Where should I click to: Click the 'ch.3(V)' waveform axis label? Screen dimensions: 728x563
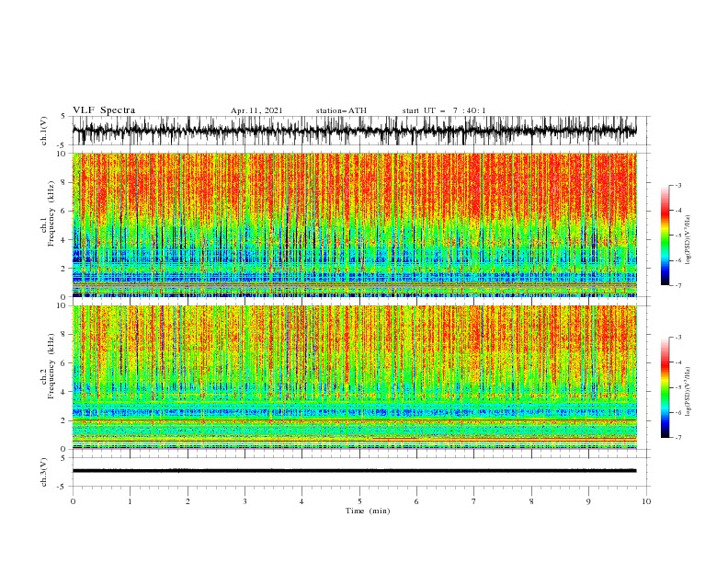(44, 472)
